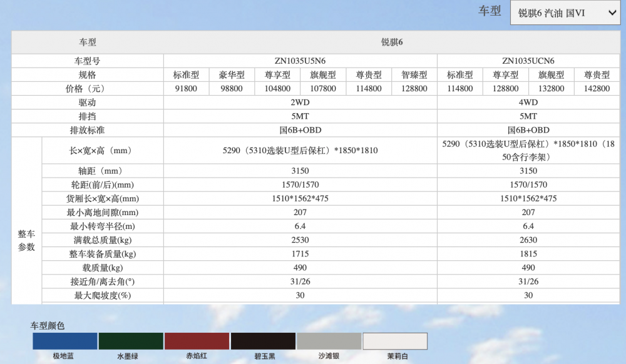Screen dimensions: 626x364
Task: Click the 赤焰红 color name label
Action: coord(197,356)
